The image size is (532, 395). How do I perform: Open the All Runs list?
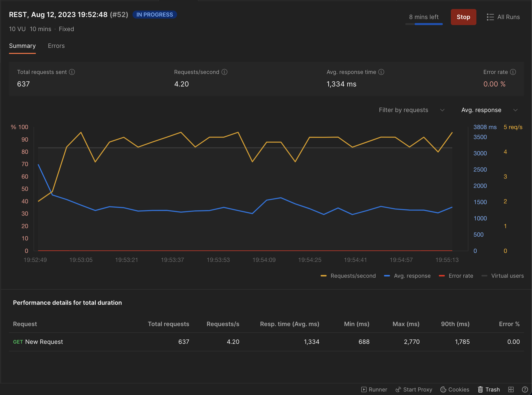(503, 17)
